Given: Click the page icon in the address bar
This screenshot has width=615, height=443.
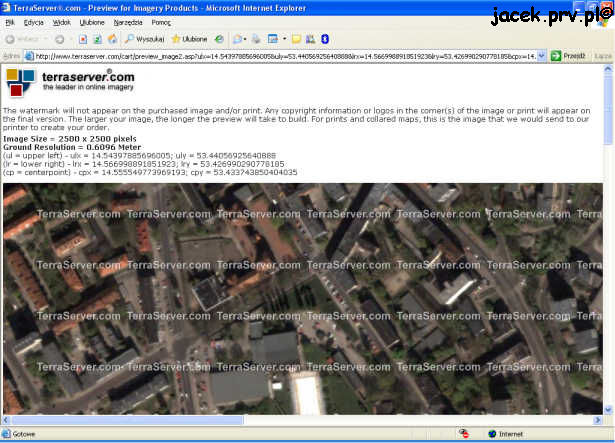Looking at the screenshot, I should tap(29, 57).
